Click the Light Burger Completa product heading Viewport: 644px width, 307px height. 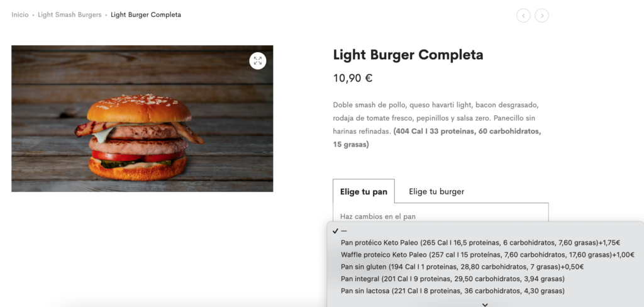(408, 55)
